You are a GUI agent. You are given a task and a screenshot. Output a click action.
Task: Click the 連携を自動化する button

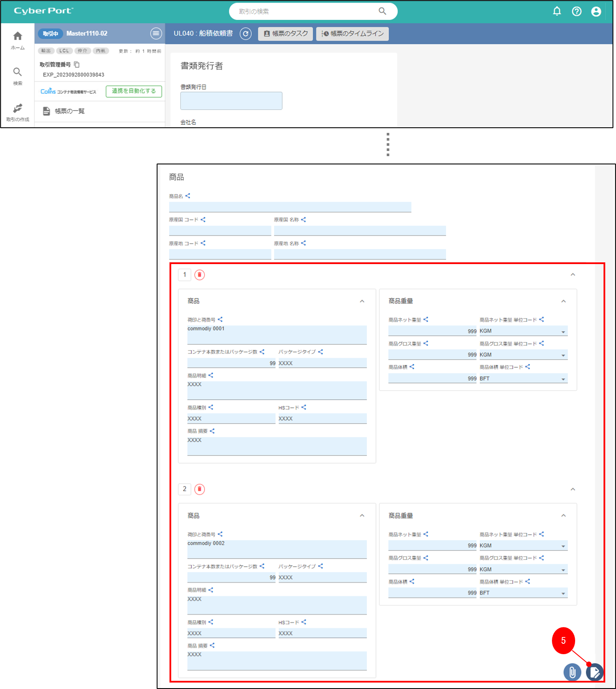[x=134, y=91]
